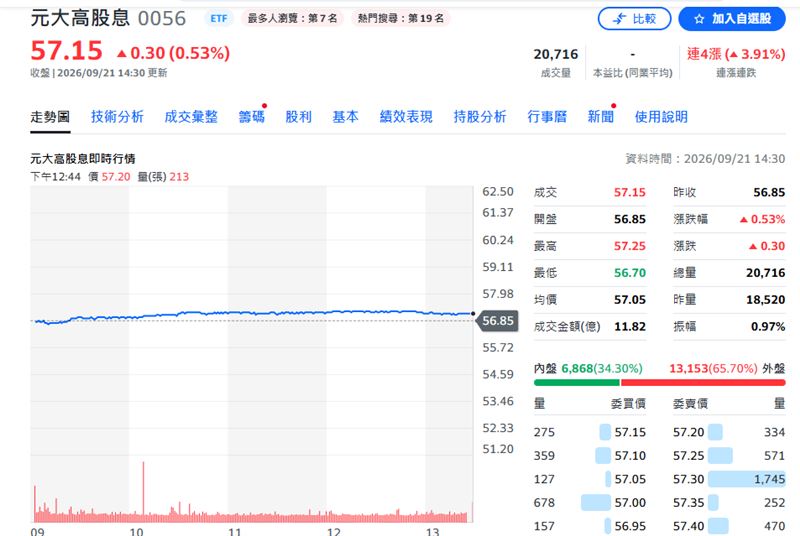The image size is (800, 536).
Task: Open the 籌碼 tab
Action: coord(252,117)
